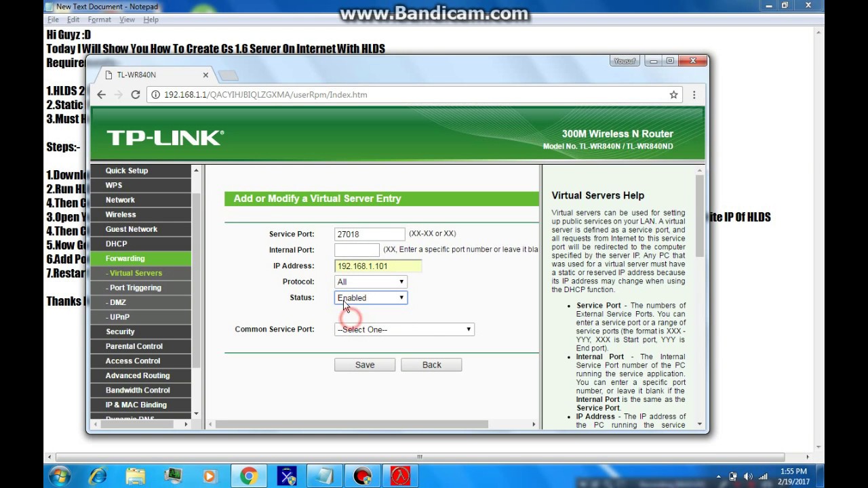Viewport: 868px width, 488px height.
Task: Click the TL-WR840N browser tab
Action: 157,75
